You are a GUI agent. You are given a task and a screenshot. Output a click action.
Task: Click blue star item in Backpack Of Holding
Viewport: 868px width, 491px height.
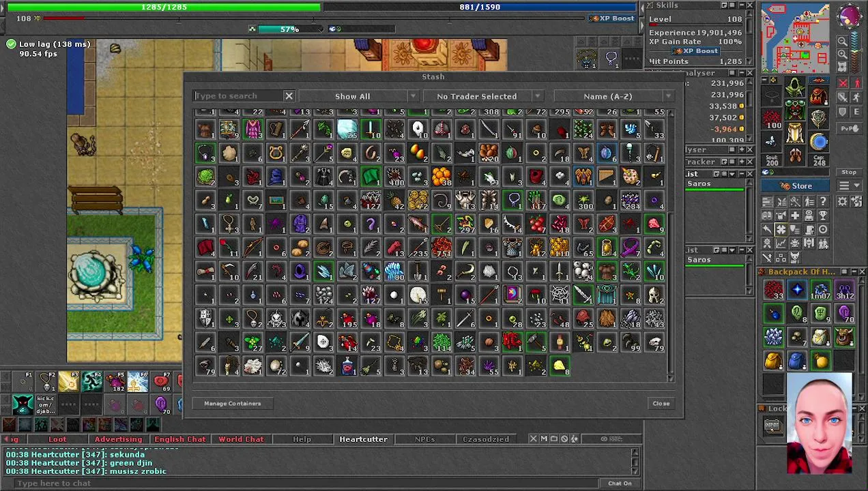pyautogui.click(x=797, y=290)
